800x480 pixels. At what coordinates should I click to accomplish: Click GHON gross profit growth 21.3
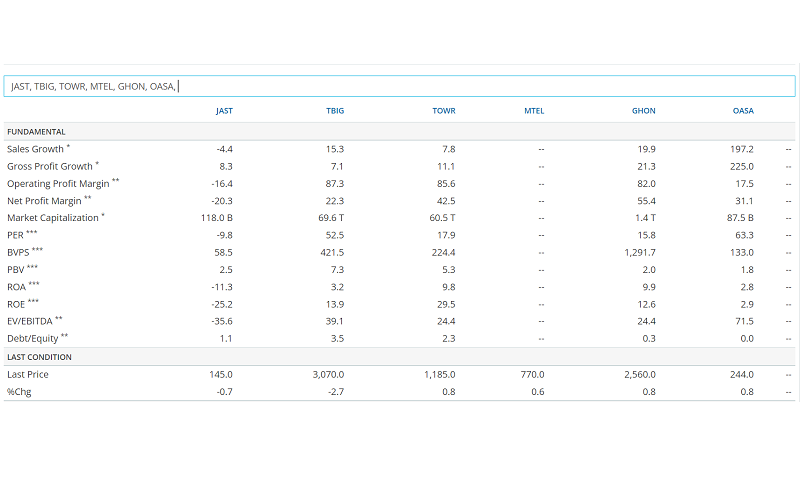[646, 166]
